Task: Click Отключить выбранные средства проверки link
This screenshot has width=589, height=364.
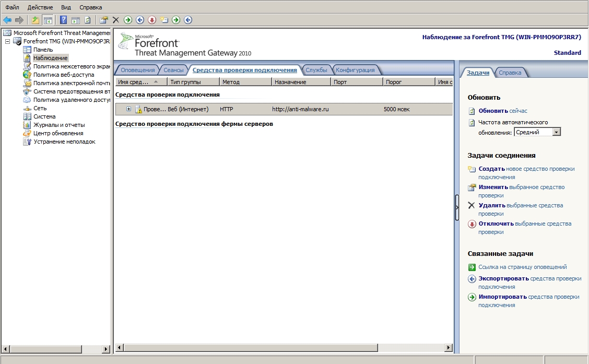Action: point(525,228)
